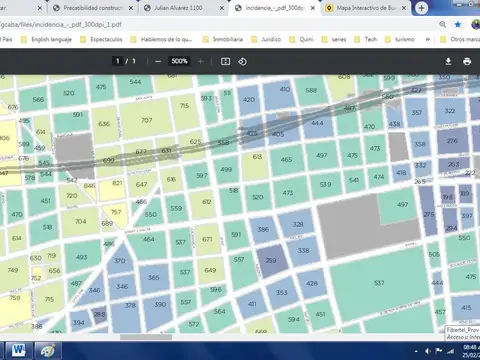This screenshot has height=360, width=480.
Task: Click the volume speaker tray icon
Action: point(428,351)
